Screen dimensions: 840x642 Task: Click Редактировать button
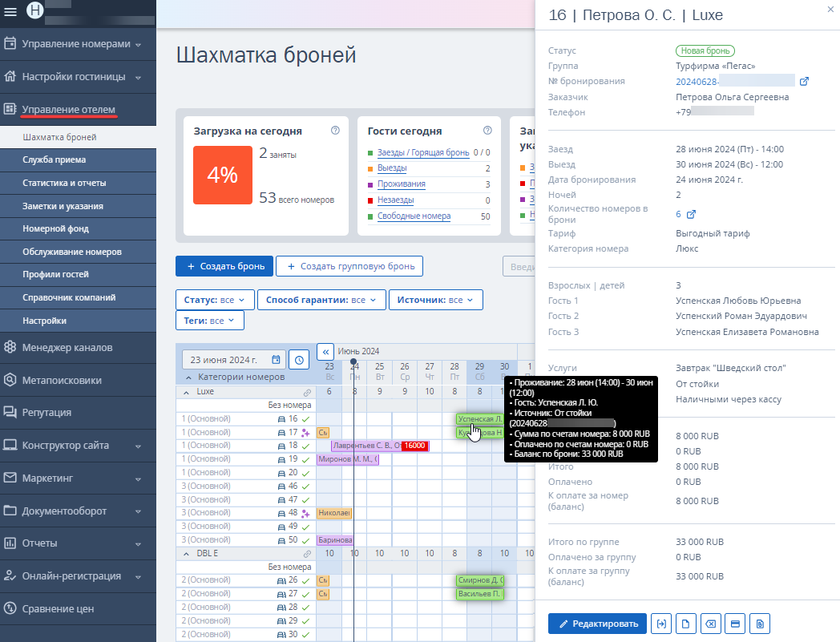point(597,624)
